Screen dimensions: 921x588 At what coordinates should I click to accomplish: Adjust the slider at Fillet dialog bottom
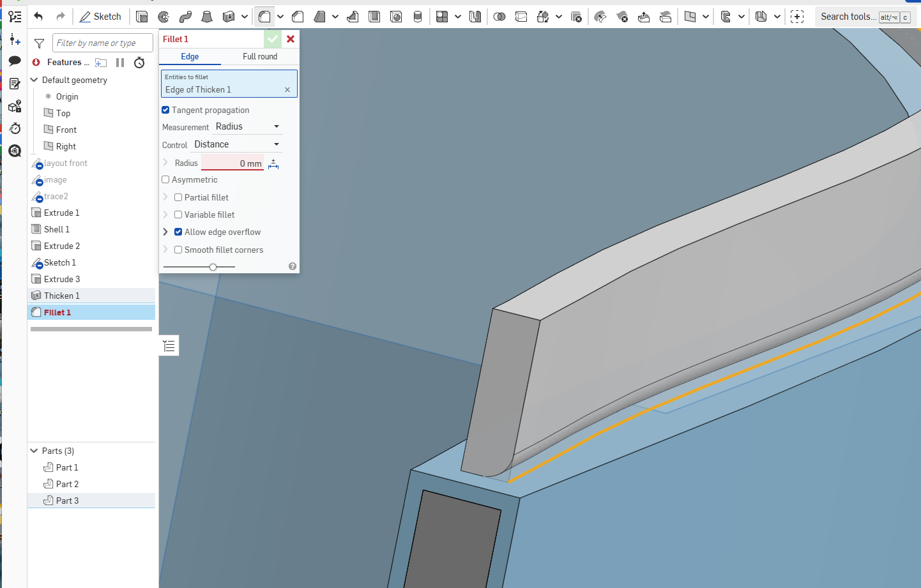[213, 266]
